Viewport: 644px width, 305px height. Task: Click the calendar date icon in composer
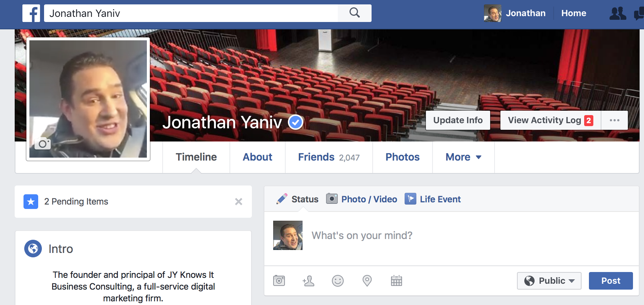click(x=397, y=281)
